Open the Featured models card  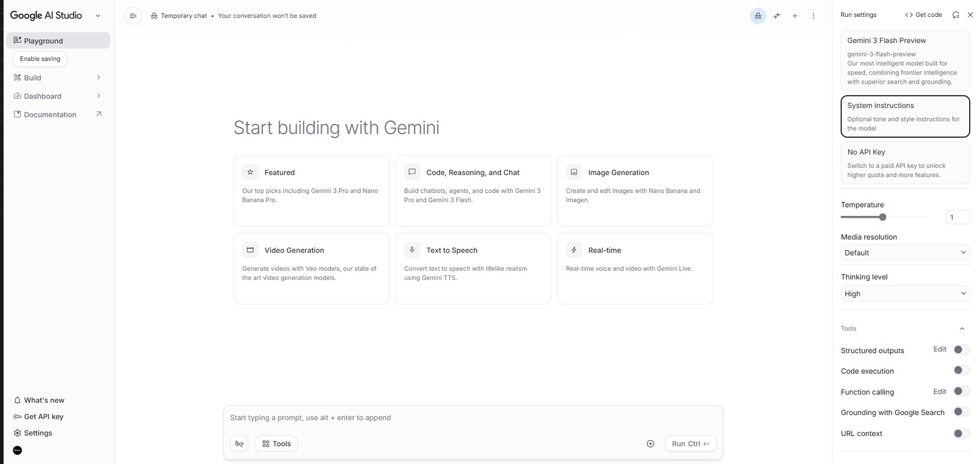click(x=311, y=191)
